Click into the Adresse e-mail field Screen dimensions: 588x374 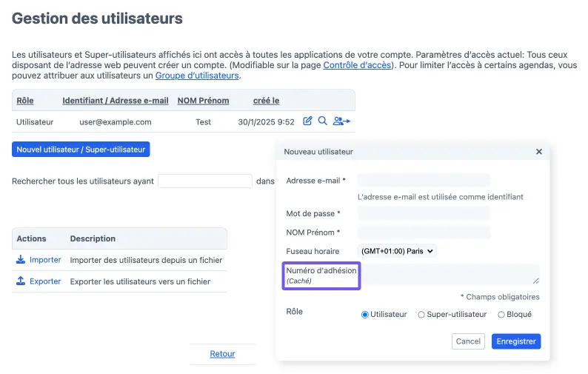point(424,180)
